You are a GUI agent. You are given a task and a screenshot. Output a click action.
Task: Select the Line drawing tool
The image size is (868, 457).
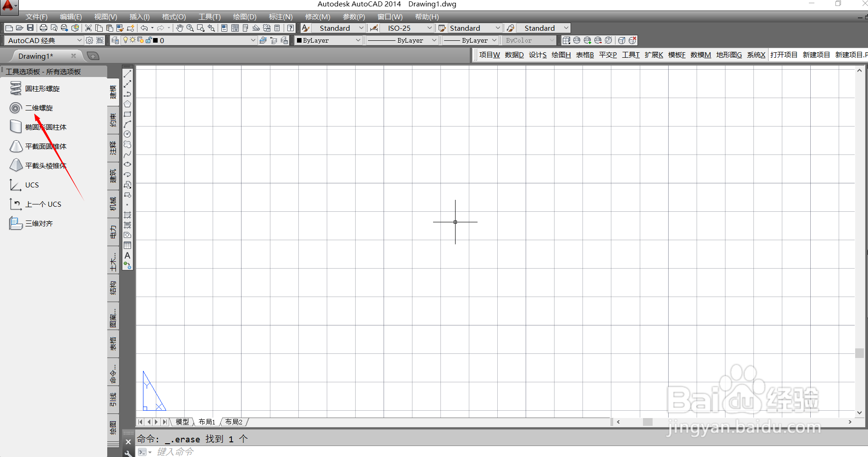pyautogui.click(x=127, y=74)
